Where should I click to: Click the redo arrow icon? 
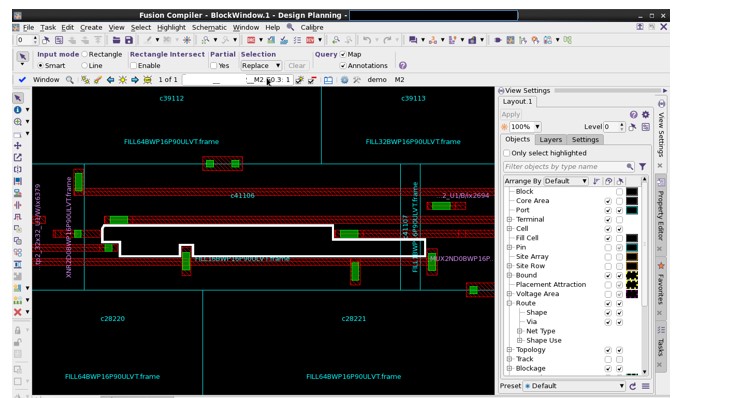387,40
